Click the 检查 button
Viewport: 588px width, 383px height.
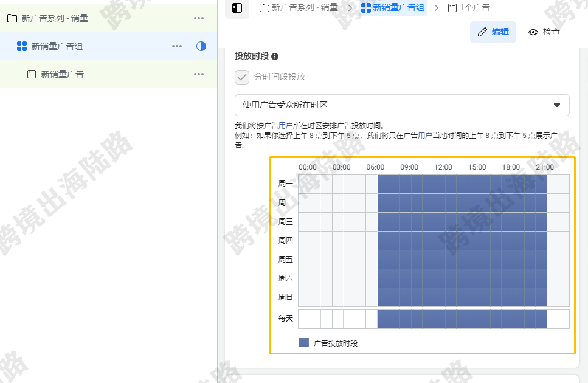tap(544, 32)
